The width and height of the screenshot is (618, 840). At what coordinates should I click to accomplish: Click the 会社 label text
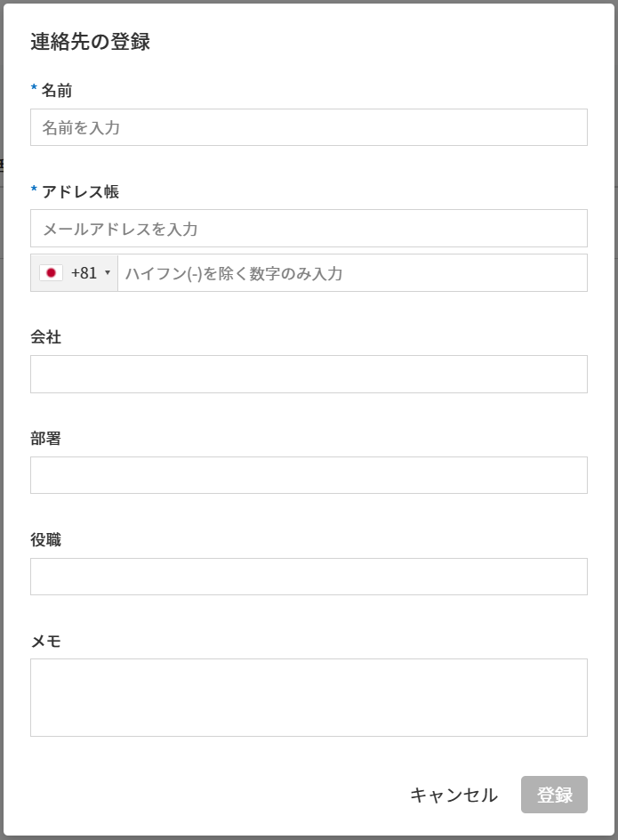pyautogui.click(x=45, y=337)
